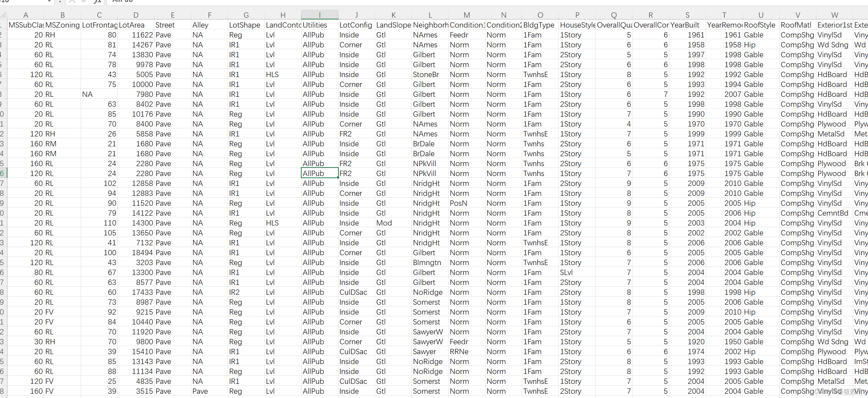Select the PosN cell under Condition1
The image size is (868, 398).
tap(459, 203)
